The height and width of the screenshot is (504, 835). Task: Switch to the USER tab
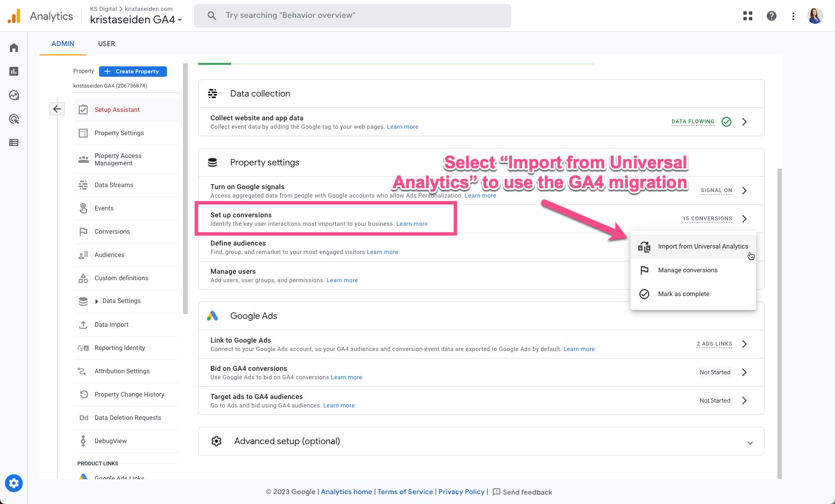tap(106, 44)
